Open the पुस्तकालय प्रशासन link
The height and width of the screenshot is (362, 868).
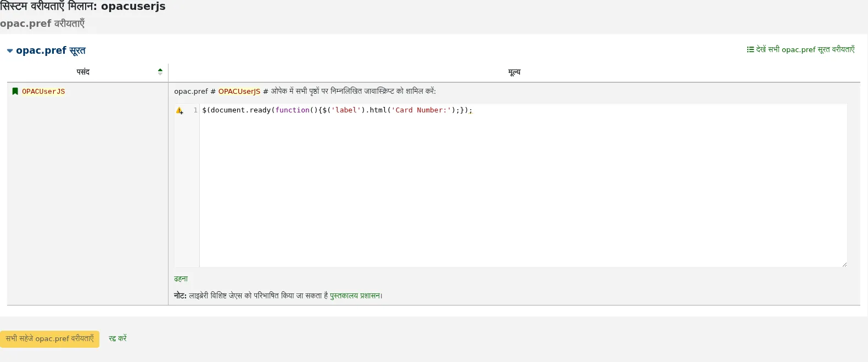[355, 296]
